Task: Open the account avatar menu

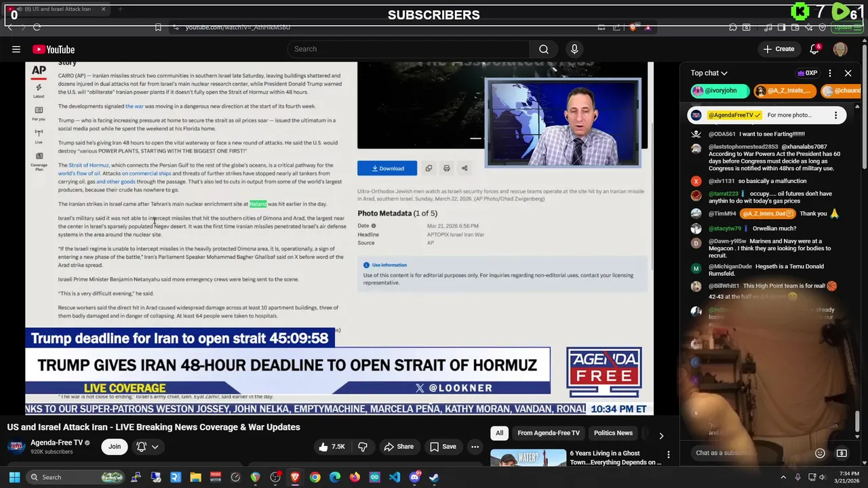Action: [x=840, y=49]
